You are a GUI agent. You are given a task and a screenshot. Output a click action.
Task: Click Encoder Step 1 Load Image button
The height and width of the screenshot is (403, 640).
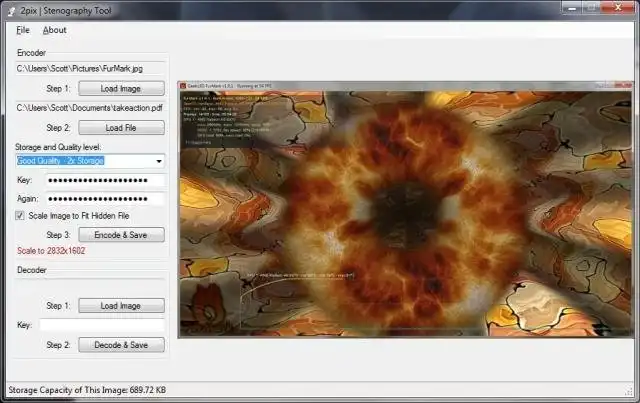coord(121,89)
